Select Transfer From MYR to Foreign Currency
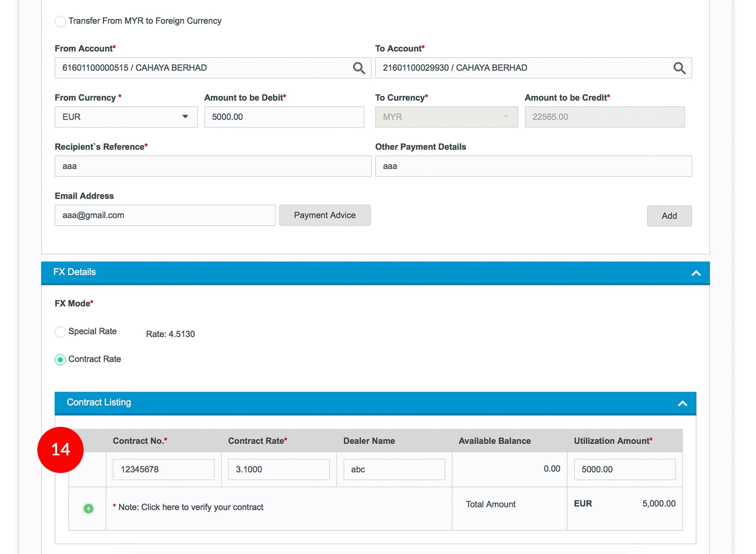 tap(60, 21)
